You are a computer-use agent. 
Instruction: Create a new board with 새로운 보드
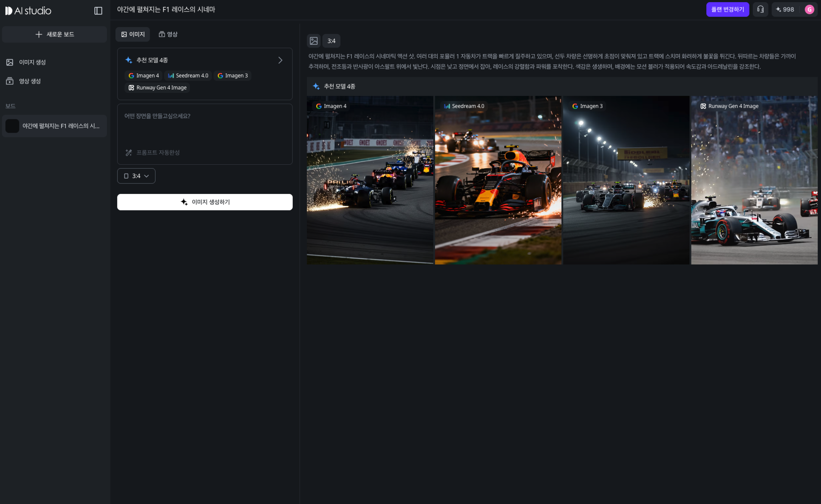(54, 34)
